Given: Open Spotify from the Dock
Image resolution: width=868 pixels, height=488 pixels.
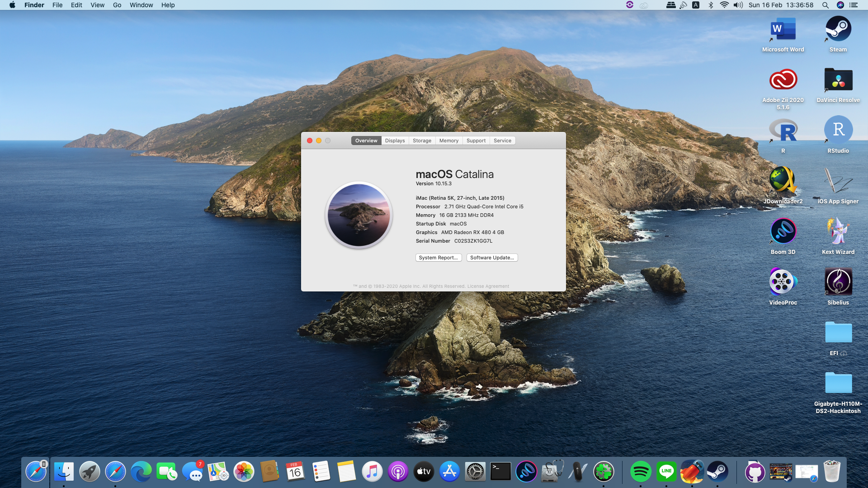Looking at the screenshot, I should coord(641,472).
